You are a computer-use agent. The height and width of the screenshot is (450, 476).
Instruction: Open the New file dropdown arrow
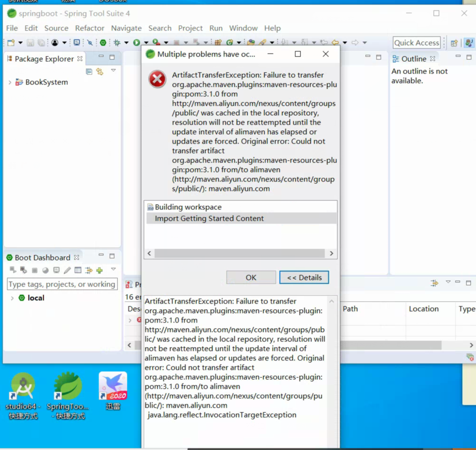coord(21,43)
